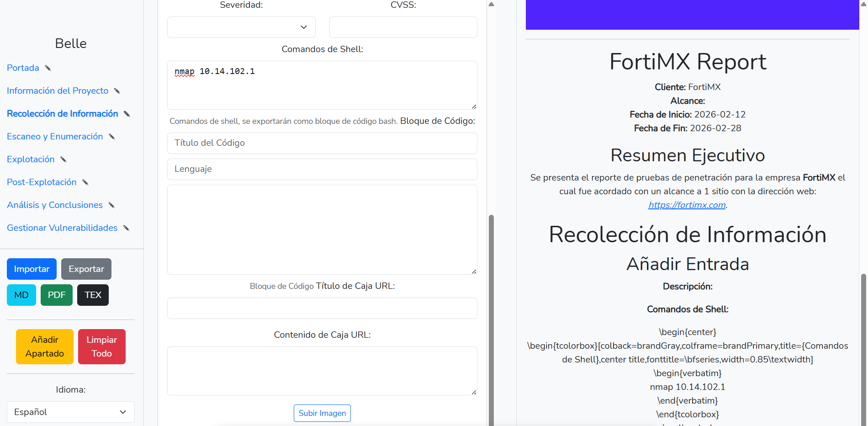Click the Importar button
The height and width of the screenshot is (426, 868).
(32, 269)
